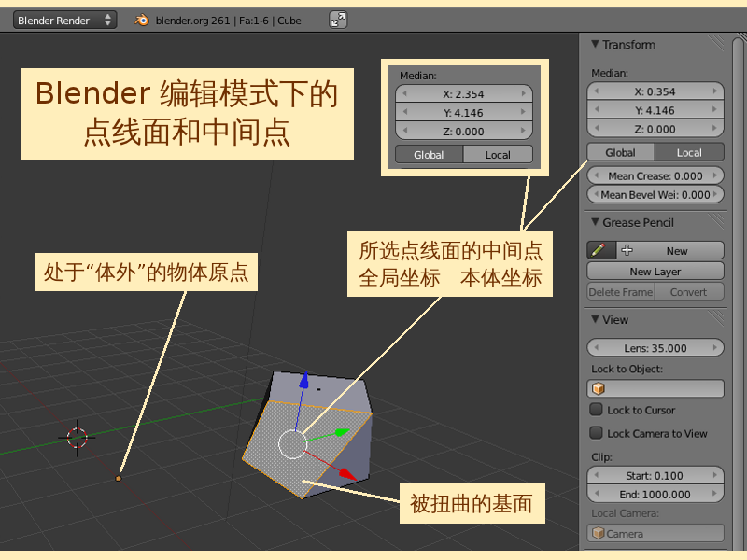Select Global coordinates in Transform panel

(621, 152)
